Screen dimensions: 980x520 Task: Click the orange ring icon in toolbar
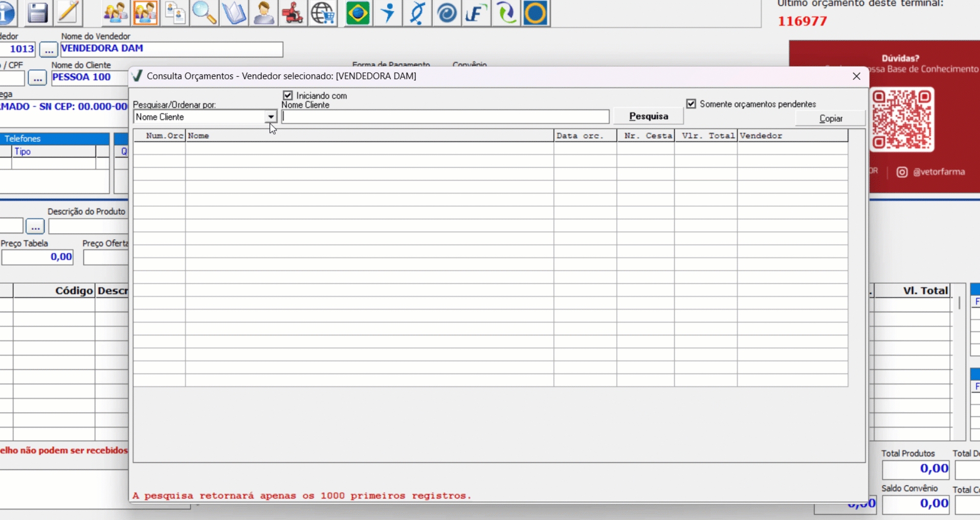tap(536, 13)
